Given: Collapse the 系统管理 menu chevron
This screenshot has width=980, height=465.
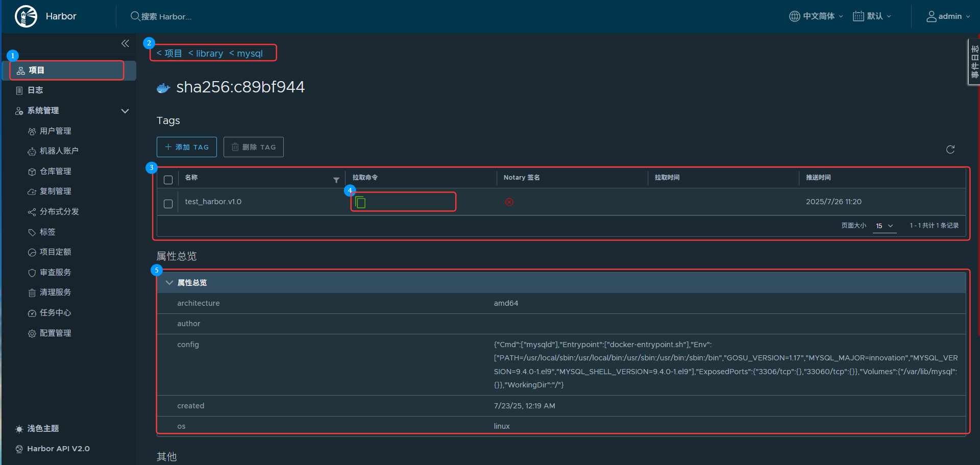Looking at the screenshot, I should (x=125, y=111).
